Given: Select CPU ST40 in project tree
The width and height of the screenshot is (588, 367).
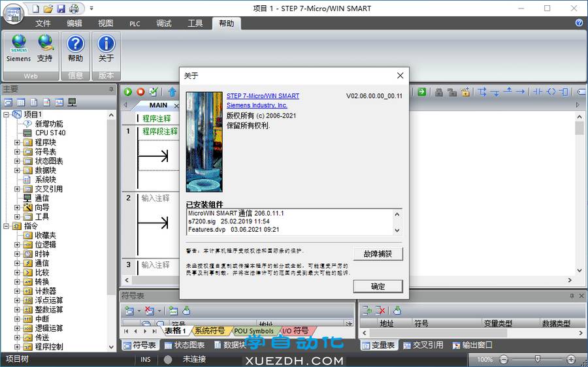Looking at the screenshot, I should (50, 133).
